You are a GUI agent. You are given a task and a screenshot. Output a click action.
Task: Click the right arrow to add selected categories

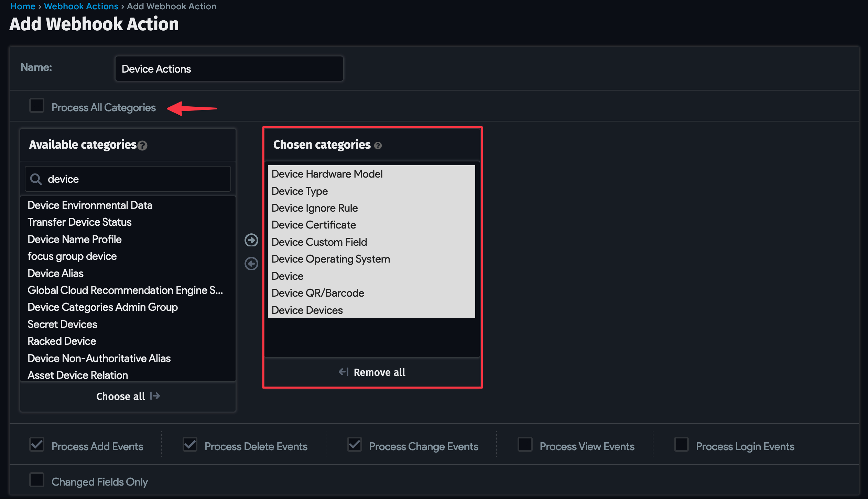pos(251,240)
